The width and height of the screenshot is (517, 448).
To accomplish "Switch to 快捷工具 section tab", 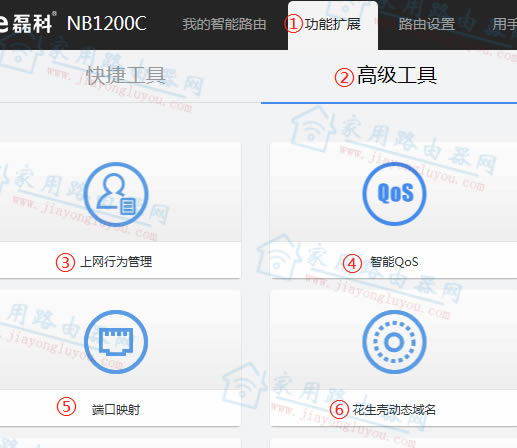I will tap(126, 76).
